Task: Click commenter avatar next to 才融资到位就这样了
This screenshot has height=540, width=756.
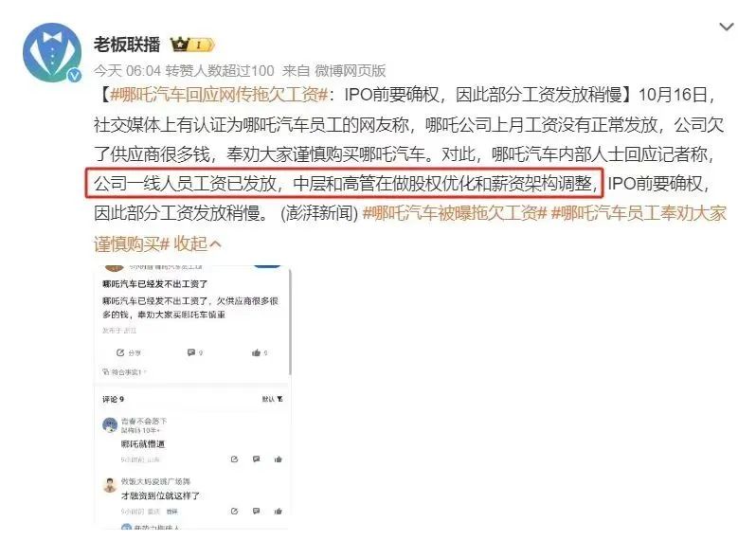Action: point(111,485)
